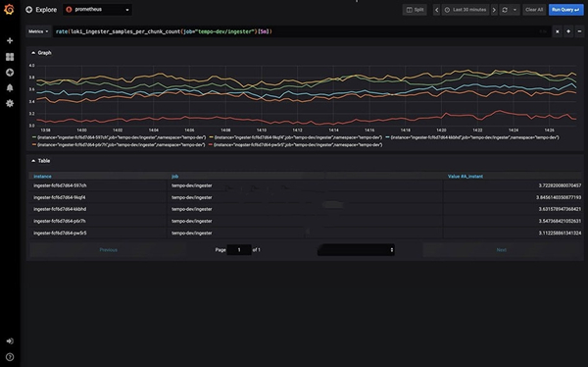Click the value 3.547368421052631 cell

[513, 221]
